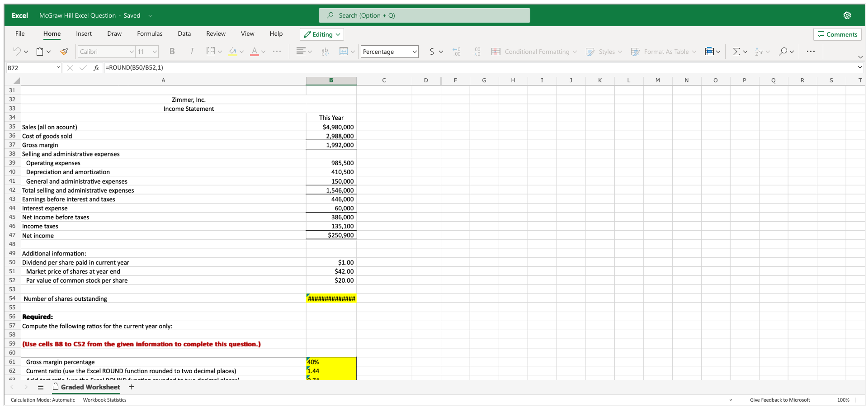868x417 pixels.
Task: Switch to the Data tab
Action: (x=184, y=33)
